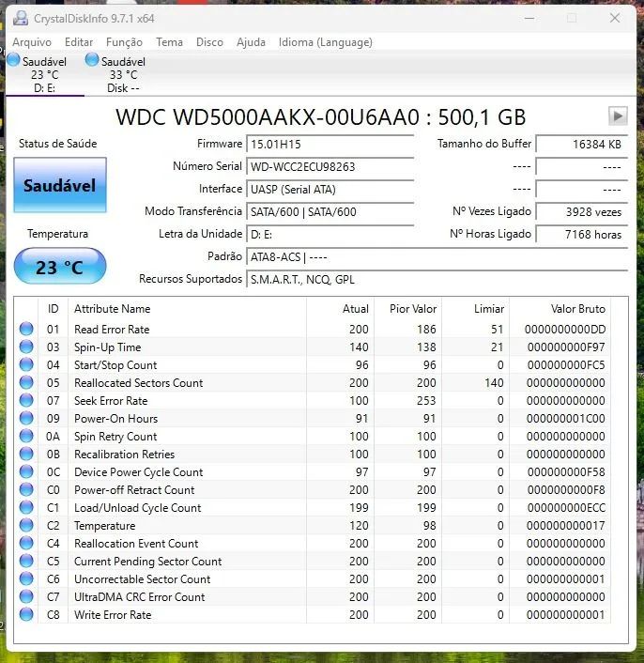Close the CrystalDiskInfo window
Viewport: 644px width, 663px height.
click(615, 18)
